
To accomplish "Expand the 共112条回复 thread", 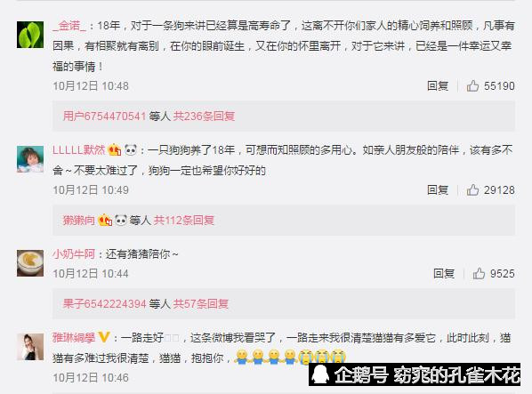I will point(184,220).
